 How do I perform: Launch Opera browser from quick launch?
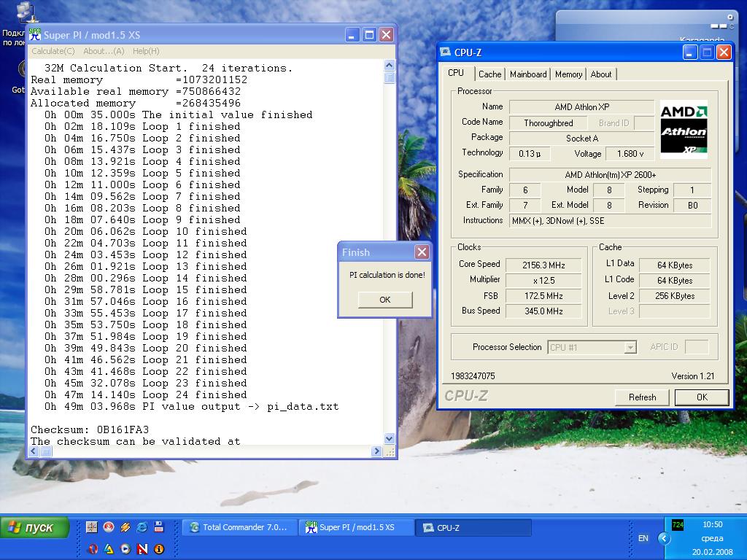click(93, 548)
